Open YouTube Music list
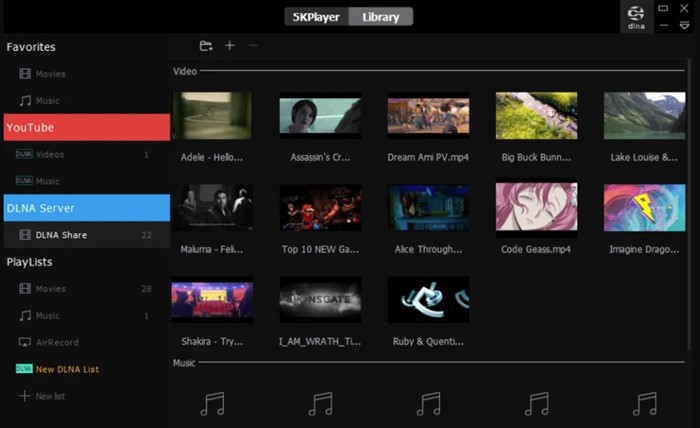Image resolution: width=700 pixels, height=428 pixels. coord(87,181)
